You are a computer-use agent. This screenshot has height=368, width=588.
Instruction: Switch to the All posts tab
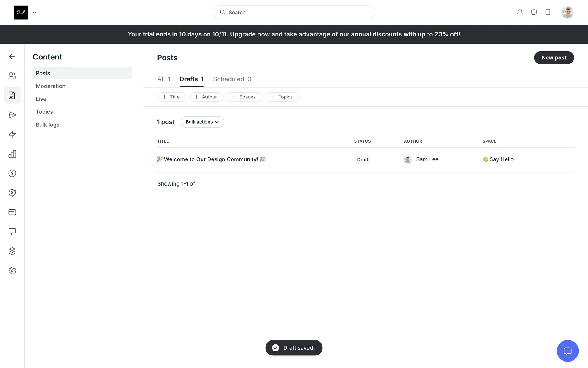point(164,79)
